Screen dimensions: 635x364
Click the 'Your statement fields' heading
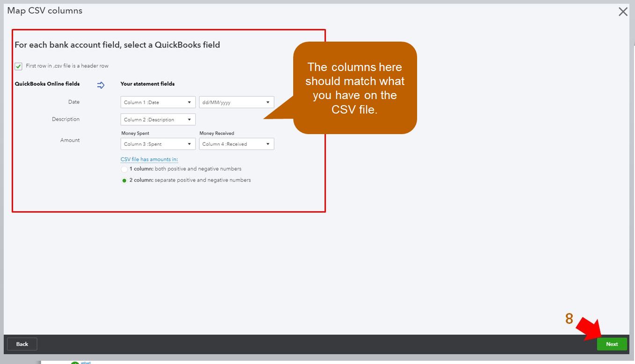pos(147,84)
